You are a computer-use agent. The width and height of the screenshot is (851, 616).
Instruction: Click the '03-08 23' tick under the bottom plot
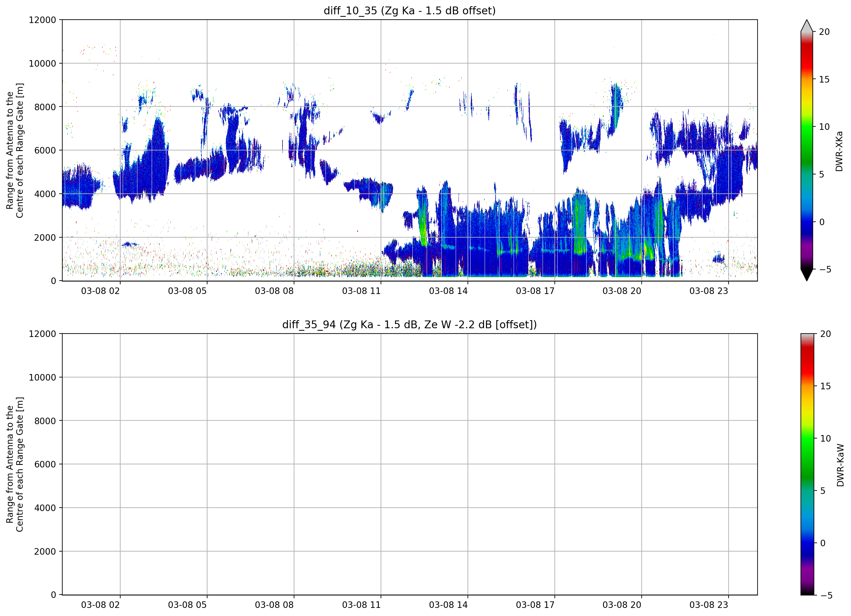click(709, 605)
